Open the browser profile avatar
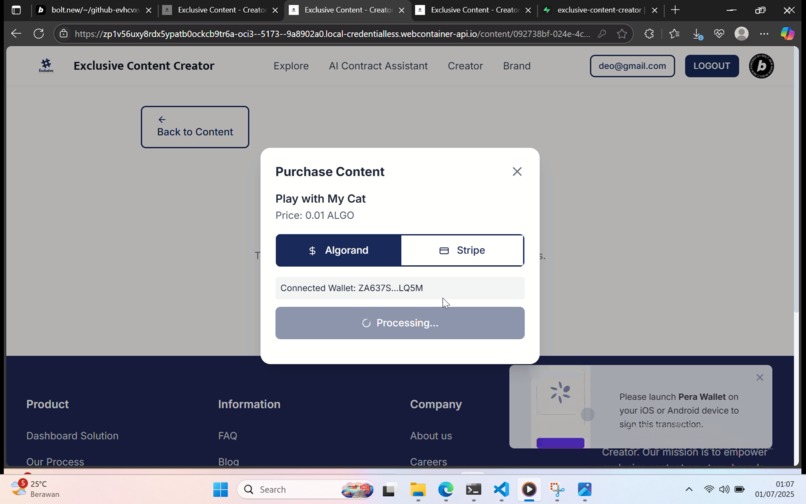Image resolution: width=806 pixels, height=504 pixels. 741,34
